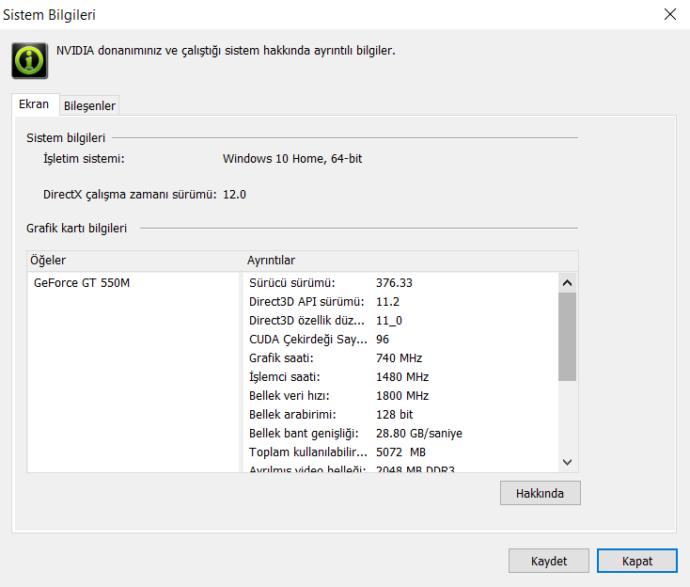
Task: Click the 1480 MHz value
Action: [x=402, y=377]
